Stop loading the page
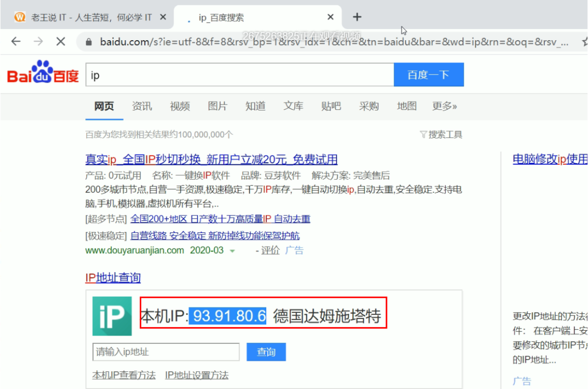This screenshot has height=389, width=588. (x=61, y=41)
